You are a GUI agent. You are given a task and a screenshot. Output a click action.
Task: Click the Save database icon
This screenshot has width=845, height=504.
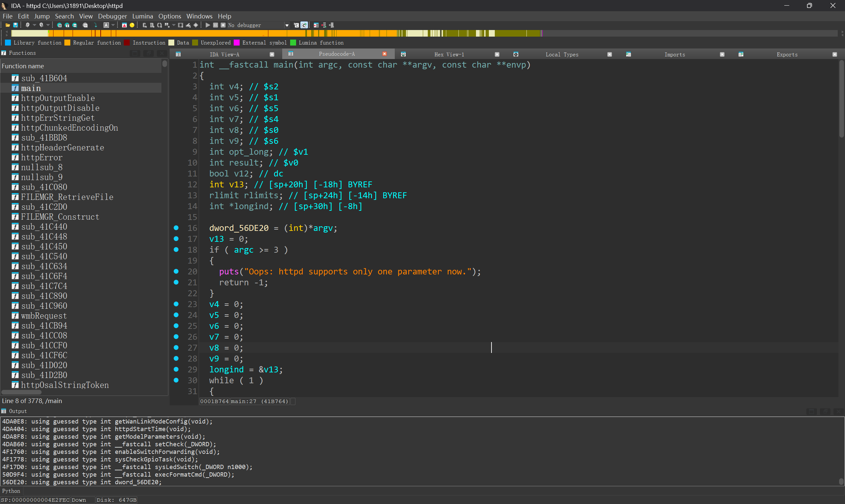pyautogui.click(x=15, y=25)
